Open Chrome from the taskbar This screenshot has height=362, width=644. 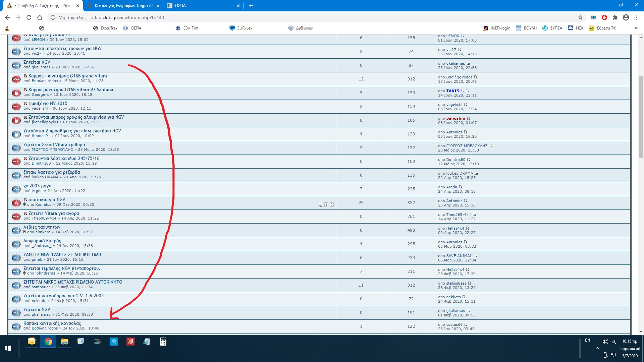click(48, 342)
